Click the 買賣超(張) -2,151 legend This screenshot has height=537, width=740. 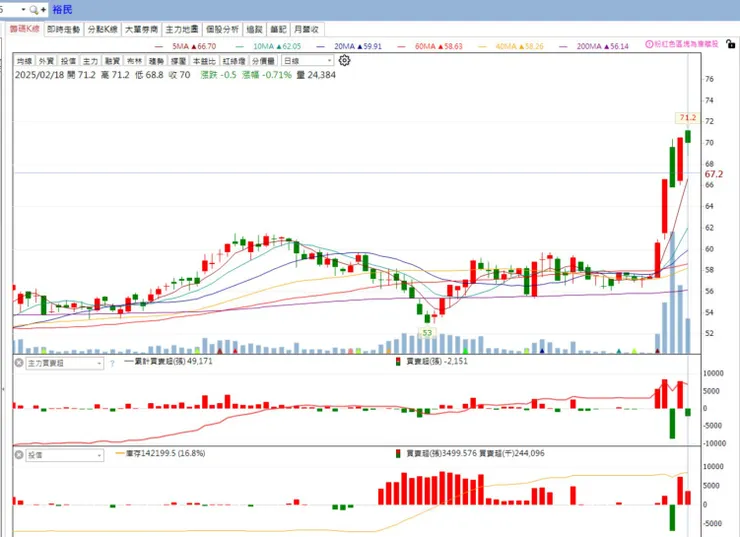tap(432, 361)
